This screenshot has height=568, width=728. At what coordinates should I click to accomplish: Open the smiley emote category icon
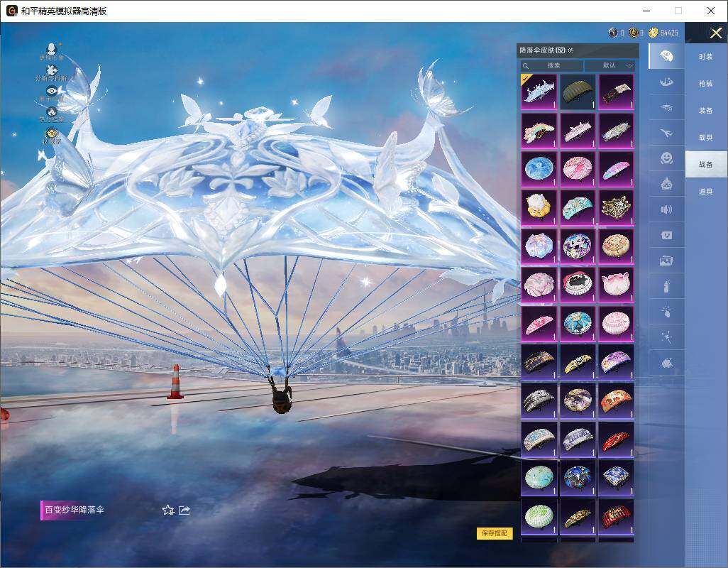[666, 158]
